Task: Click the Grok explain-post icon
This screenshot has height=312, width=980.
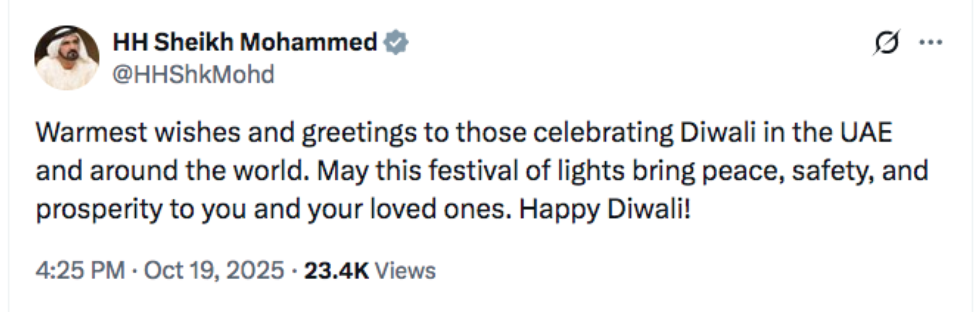Action: click(886, 43)
